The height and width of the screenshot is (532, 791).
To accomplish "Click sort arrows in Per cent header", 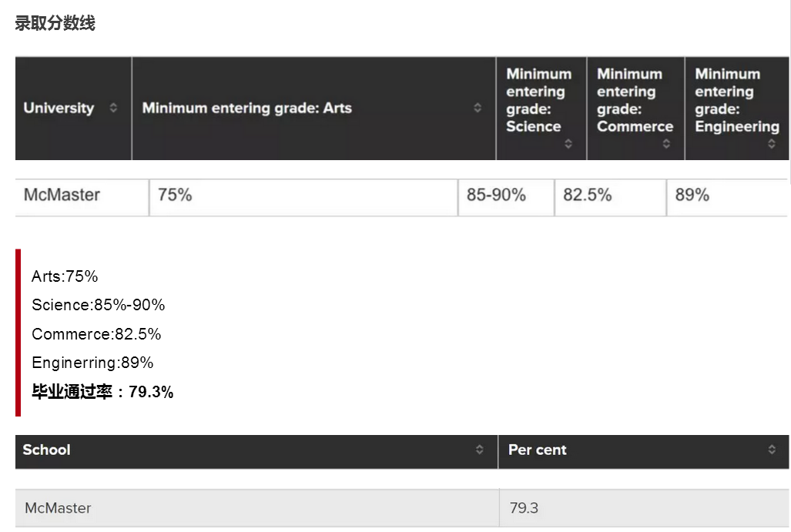I will point(772,450).
